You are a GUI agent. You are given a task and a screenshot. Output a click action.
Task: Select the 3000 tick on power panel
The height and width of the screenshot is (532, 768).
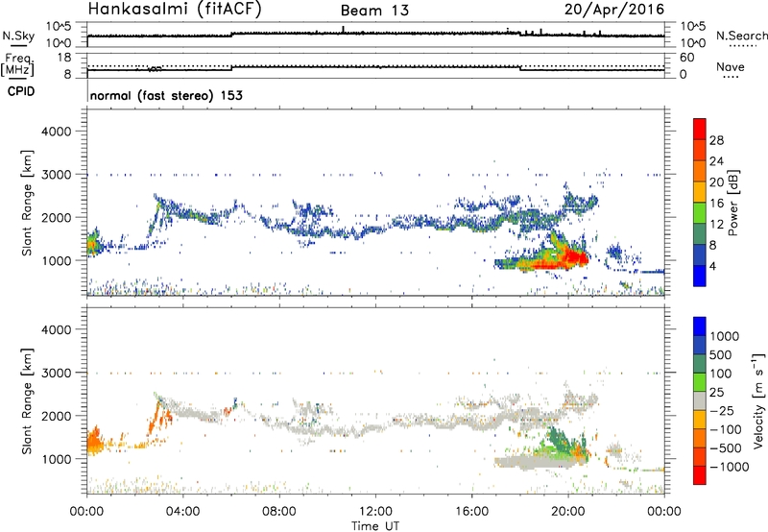56,175
